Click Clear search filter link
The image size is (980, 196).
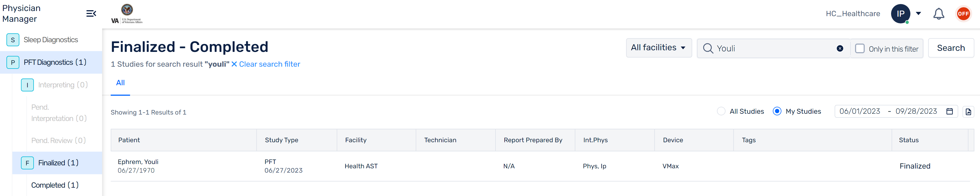[265, 64]
